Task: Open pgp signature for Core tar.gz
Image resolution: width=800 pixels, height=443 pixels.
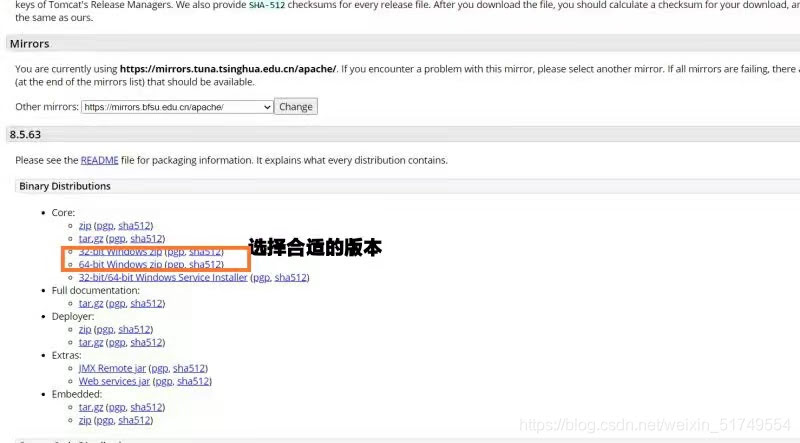Action: 117,238
